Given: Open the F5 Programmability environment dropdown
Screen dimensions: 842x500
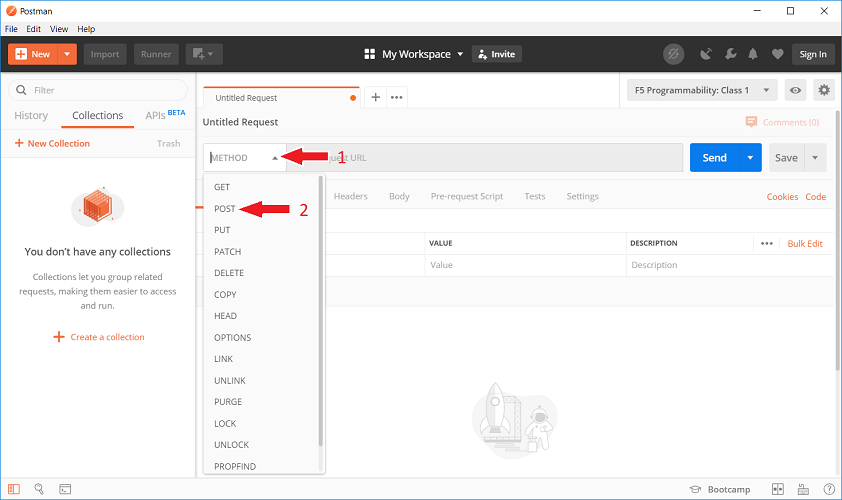Looking at the screenshot, I should pyautogui.click(x=702, y=90).
